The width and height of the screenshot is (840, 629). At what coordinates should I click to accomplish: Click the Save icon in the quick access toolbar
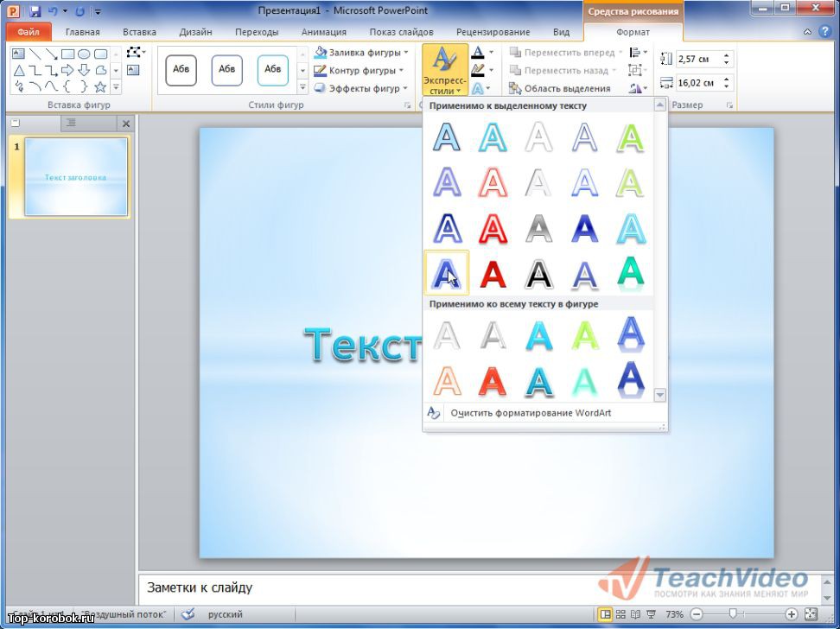[x=35, y=10]
